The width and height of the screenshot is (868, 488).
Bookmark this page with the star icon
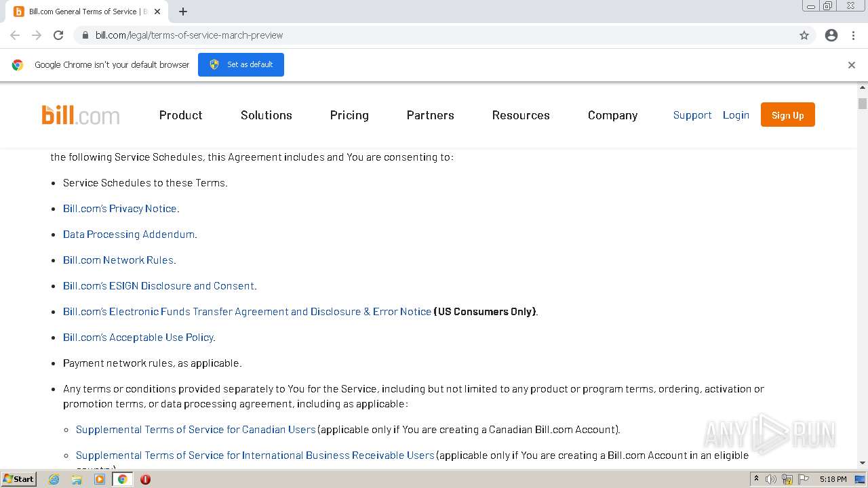click(804, 35)
